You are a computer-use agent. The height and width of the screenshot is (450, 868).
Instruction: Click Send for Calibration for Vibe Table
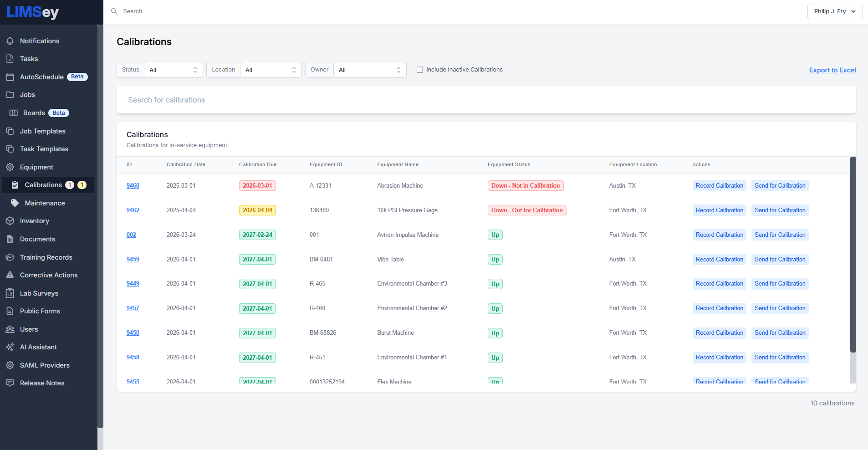pos(780,260)
